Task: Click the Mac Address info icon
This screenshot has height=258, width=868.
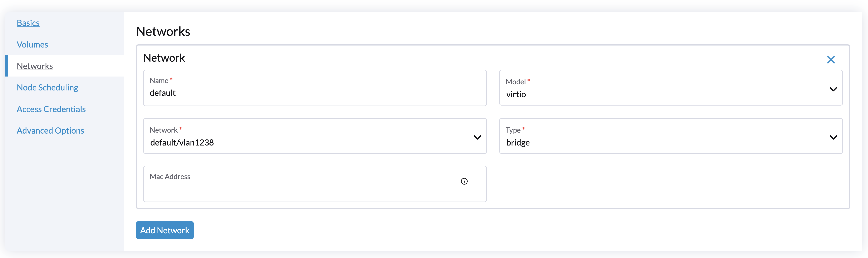Action: click(464, 181)
